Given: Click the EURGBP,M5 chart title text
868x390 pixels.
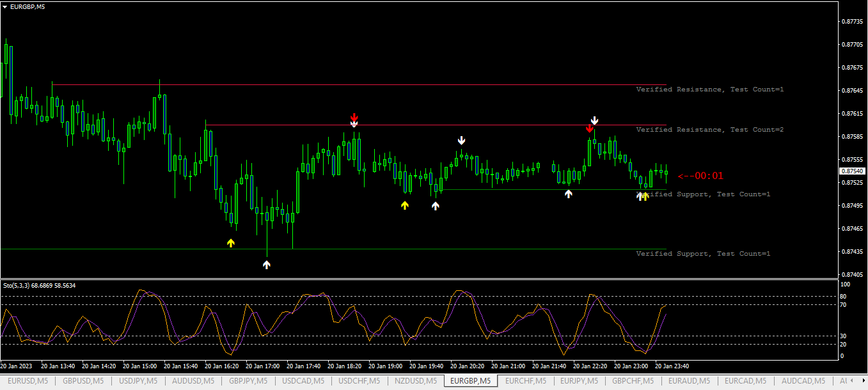Looking at the screenshot, I should tap(28, 6).
